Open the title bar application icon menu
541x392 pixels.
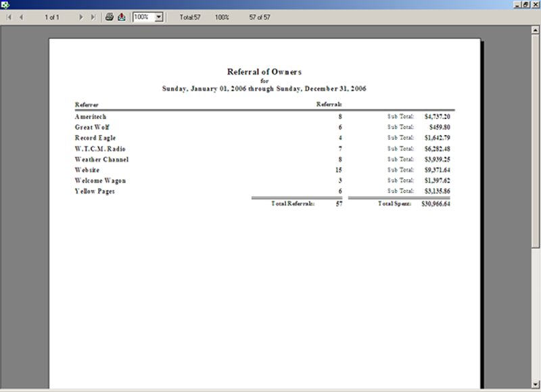pyautogui.click(x=5, y=3)
